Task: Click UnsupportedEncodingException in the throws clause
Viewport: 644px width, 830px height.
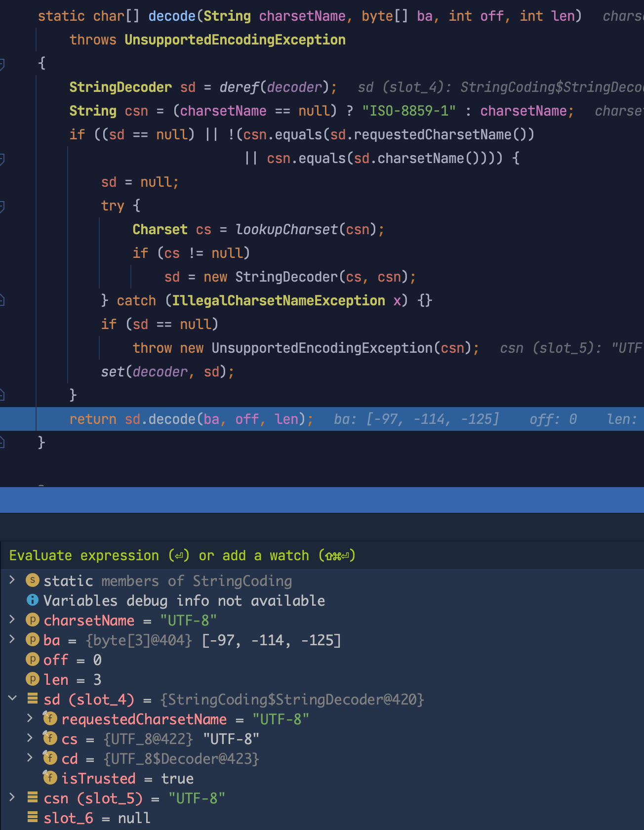Action: (x=235, y=40)
